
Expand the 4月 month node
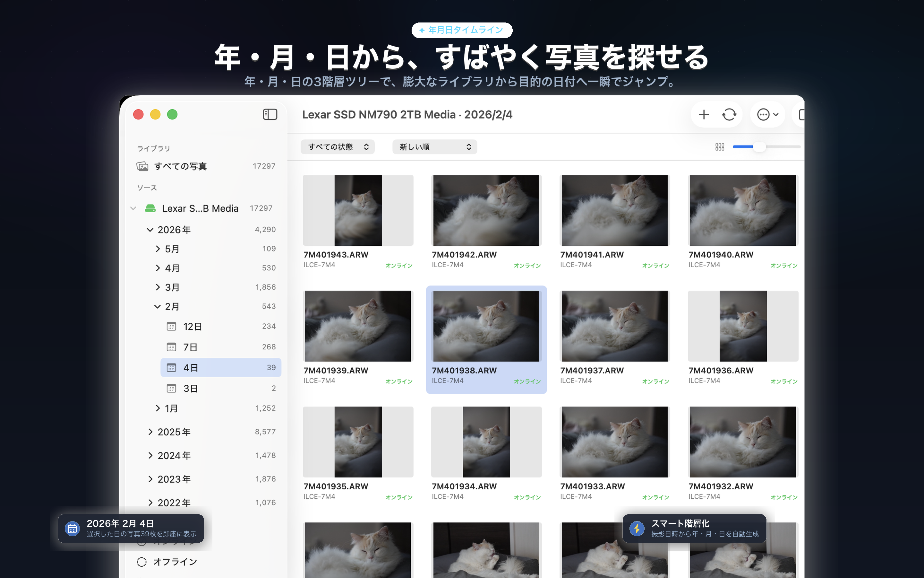click(x=158, y=268)
